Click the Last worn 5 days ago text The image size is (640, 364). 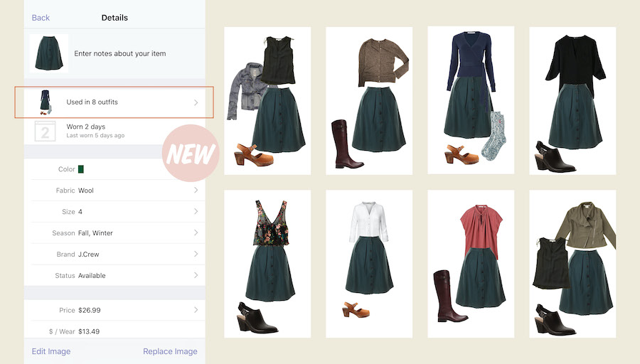point(95,136)
